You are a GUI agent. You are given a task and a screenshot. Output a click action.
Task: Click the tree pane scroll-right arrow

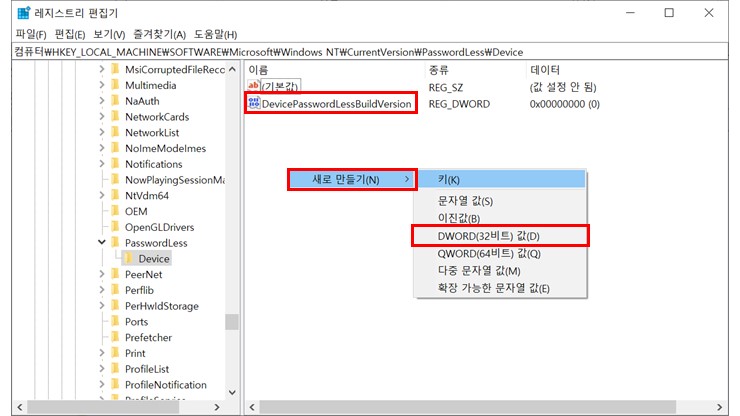[x=217, y=407]
